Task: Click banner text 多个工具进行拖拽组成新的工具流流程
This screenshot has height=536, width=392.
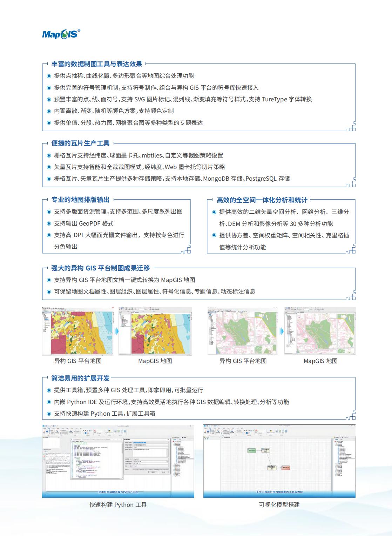Action: (279, 492)
